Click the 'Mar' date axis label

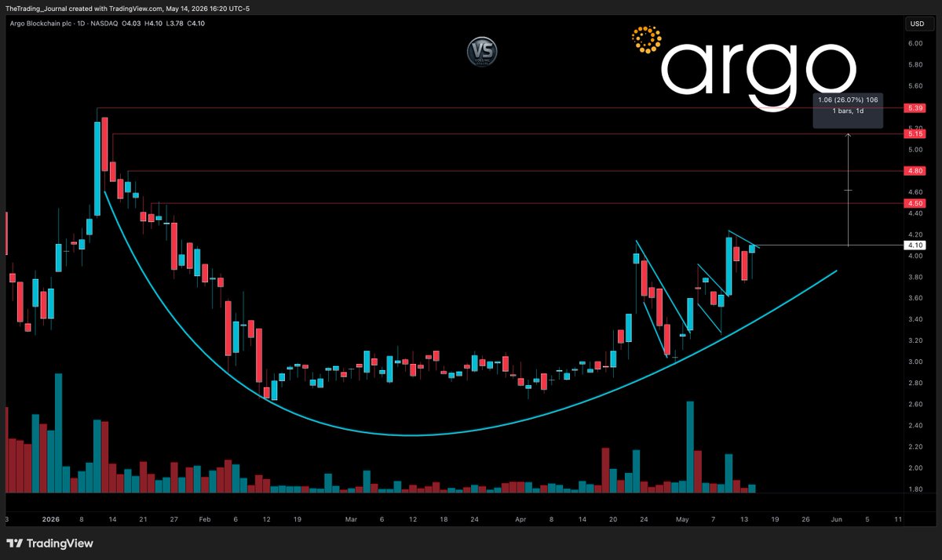click(x=350, y=518)
